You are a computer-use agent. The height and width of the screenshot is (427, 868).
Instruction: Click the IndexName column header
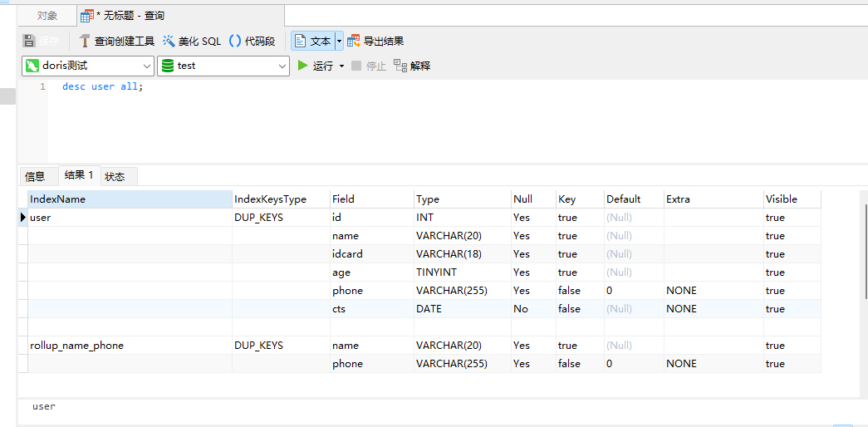tap(129, 199)
